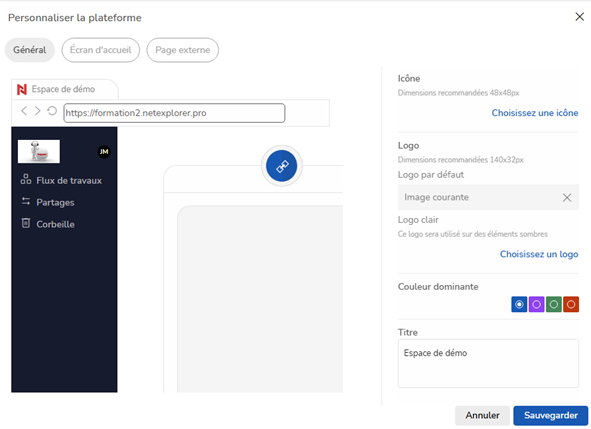Switch to the Écran d'accueil tab
This screenshot has height=429, width=591.
tap(101, 50)
